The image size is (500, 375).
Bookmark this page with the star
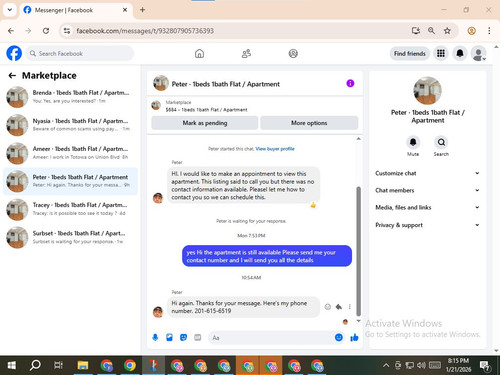point(447,31)
